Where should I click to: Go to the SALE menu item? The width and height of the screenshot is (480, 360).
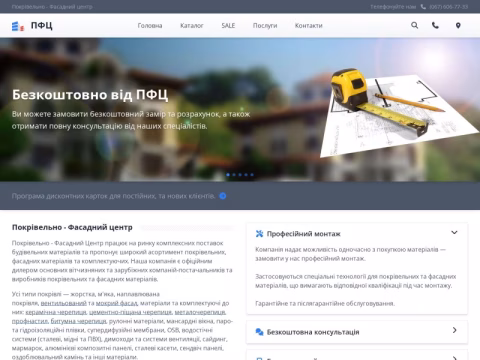pyautogui.click(x=228, y=26)
